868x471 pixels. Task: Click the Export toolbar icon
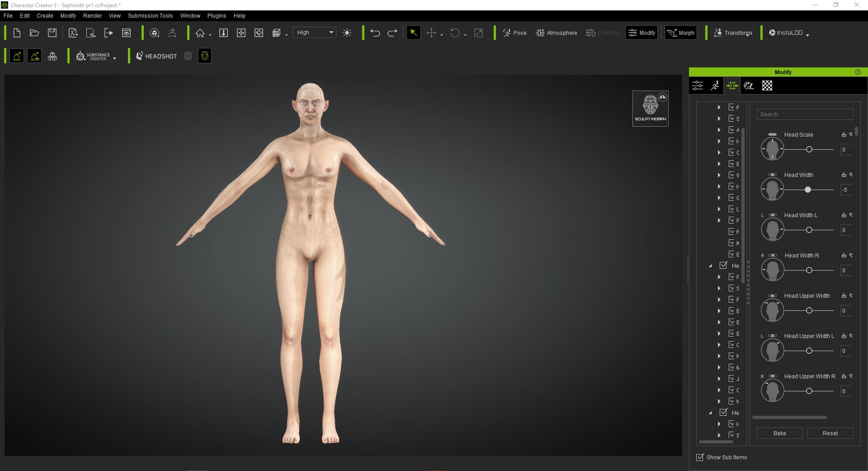pyautogui.click(x=108, y=33)
